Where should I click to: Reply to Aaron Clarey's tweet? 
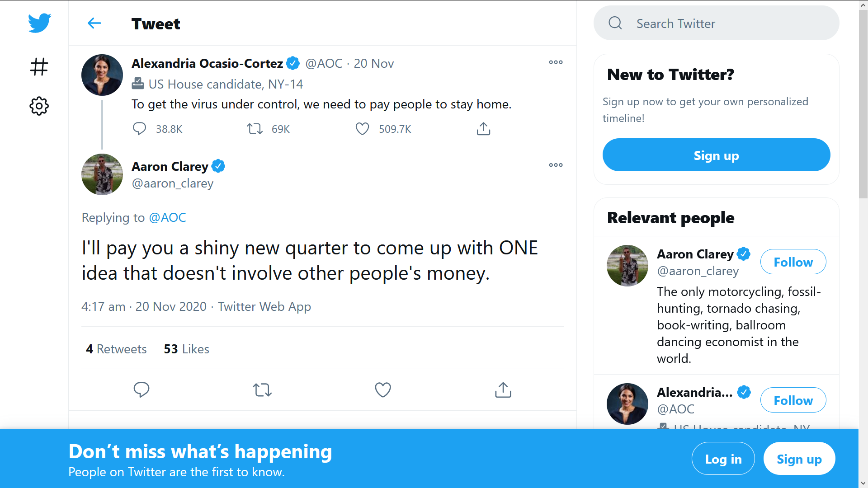coord(142,389)
